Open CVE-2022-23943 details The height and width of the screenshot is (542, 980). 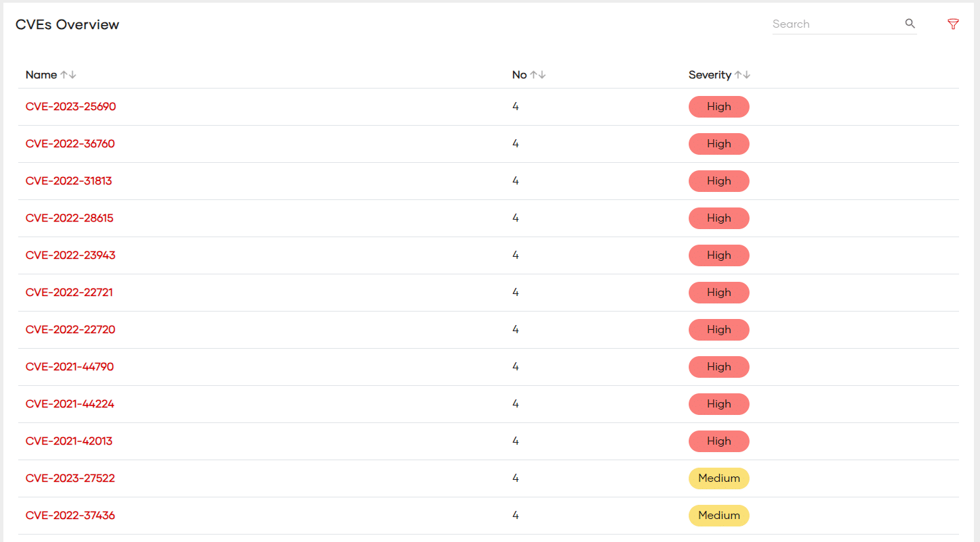pos(70,255)
